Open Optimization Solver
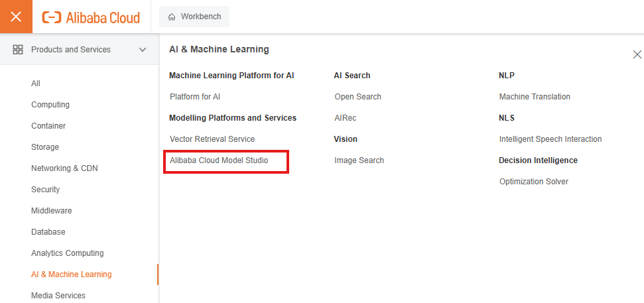Image resolution: width=644 pixels, height=303 pixels. [x=533, y=182]
